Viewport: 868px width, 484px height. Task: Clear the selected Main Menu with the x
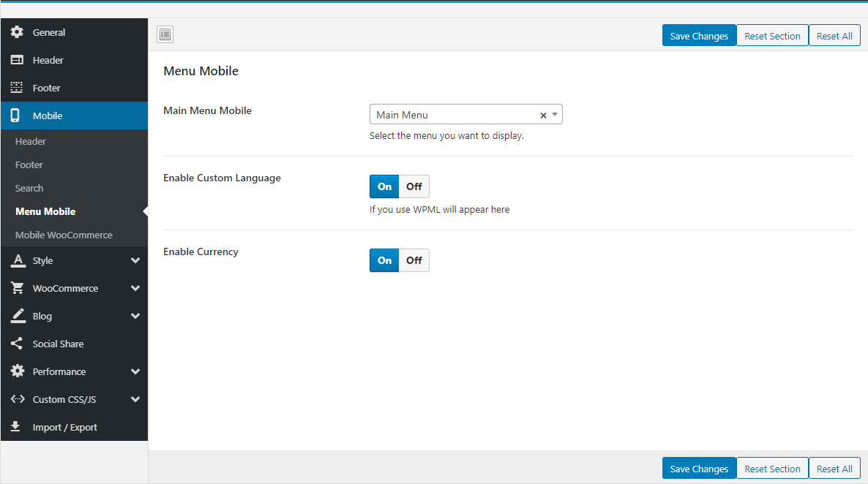pos(543,116)
